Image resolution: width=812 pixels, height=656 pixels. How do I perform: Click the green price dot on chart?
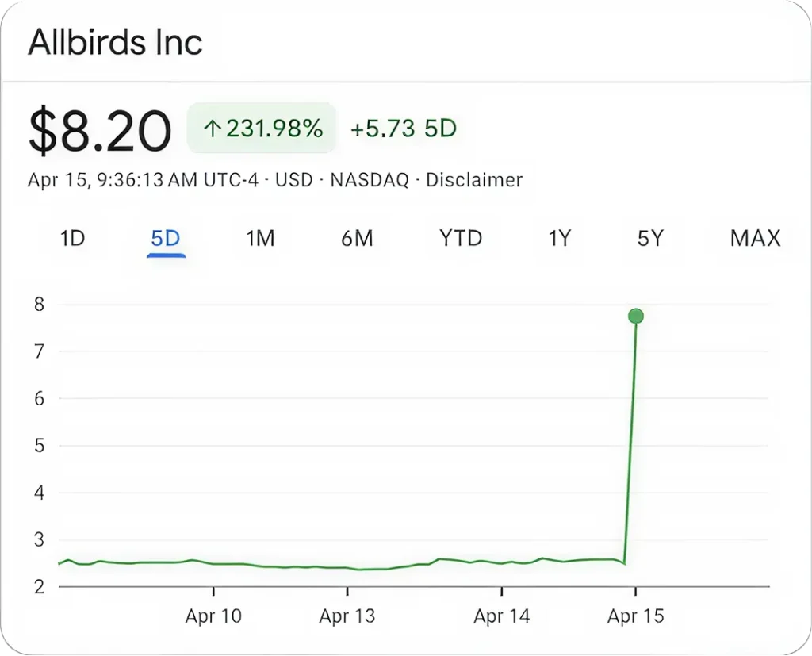click(635, 316)
